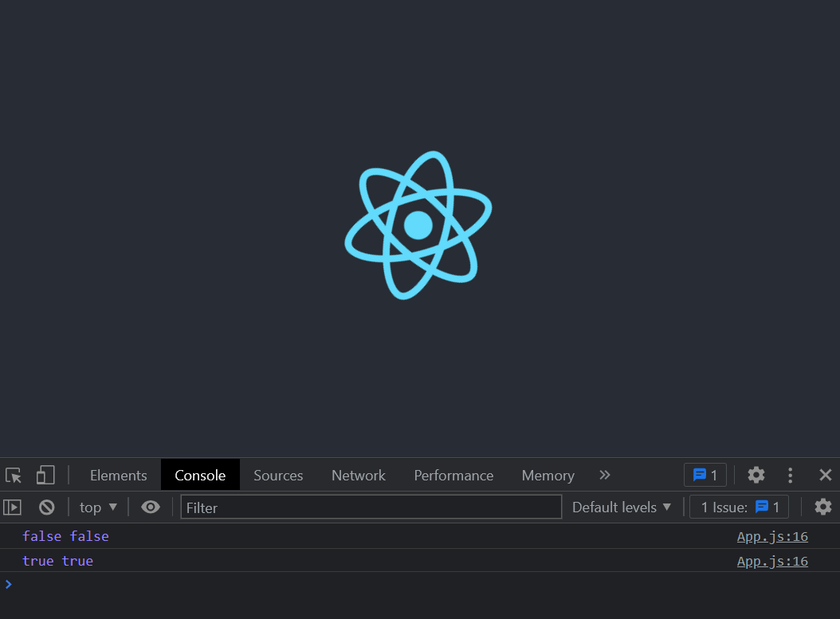
Task: Open the App.js:16 link for the false false log
Action: tap(772, 536)
